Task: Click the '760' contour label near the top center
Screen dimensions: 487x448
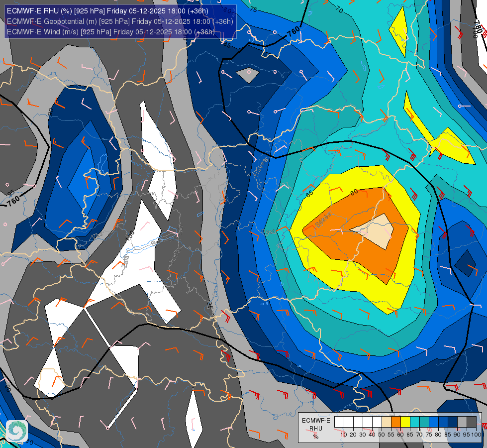Action: (293, 31)
